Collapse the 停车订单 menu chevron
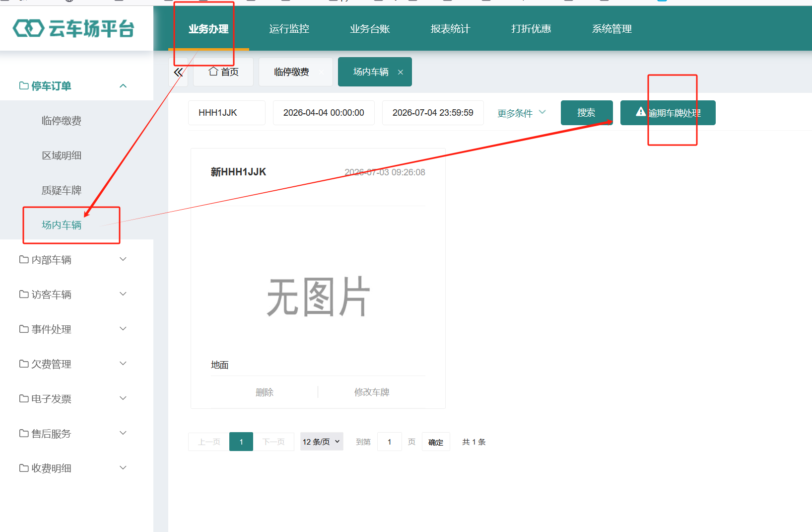This screenshot has width=812, height=532. 123,86
